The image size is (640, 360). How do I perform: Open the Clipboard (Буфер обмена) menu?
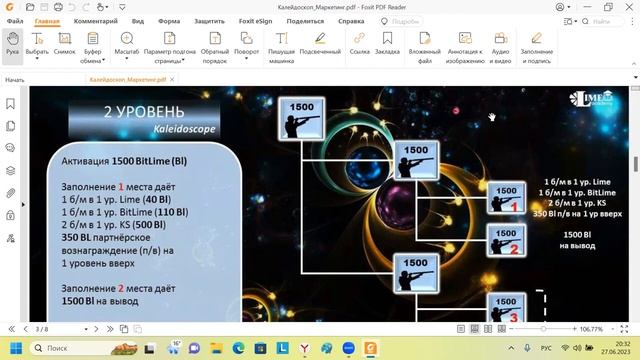tap(93, 47)
